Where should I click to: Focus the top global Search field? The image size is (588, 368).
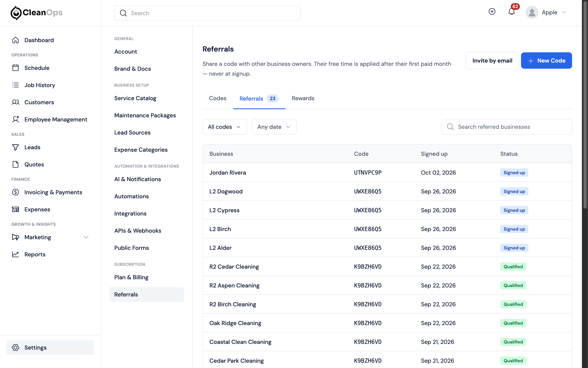click(207, 13)
